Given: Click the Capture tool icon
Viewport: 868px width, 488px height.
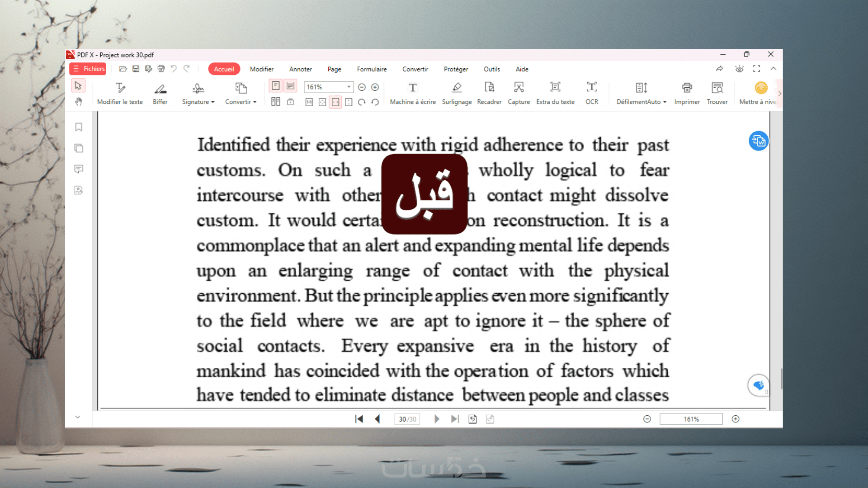Looking at the screenshot, I should pyautogui.click(x=519, y=87).
